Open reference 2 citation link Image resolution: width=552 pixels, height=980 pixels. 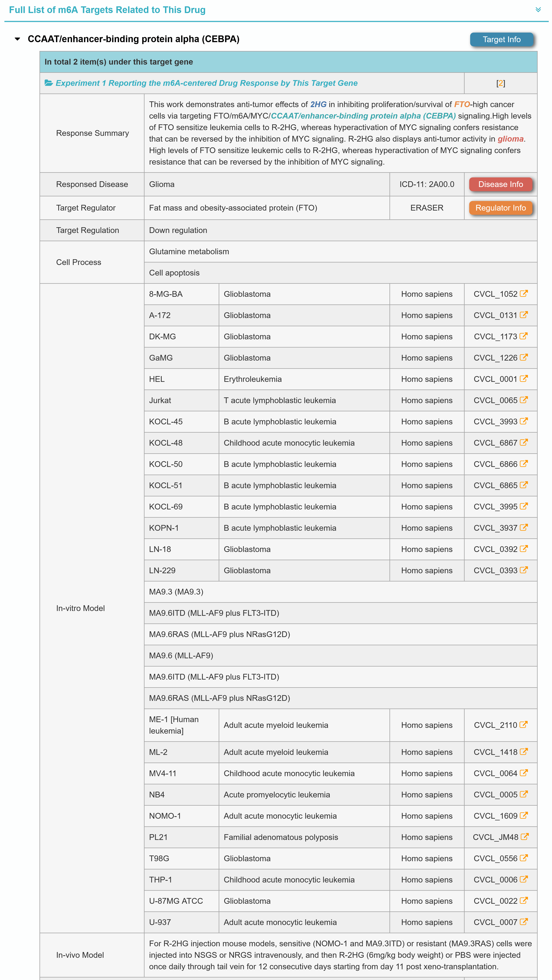501,83
